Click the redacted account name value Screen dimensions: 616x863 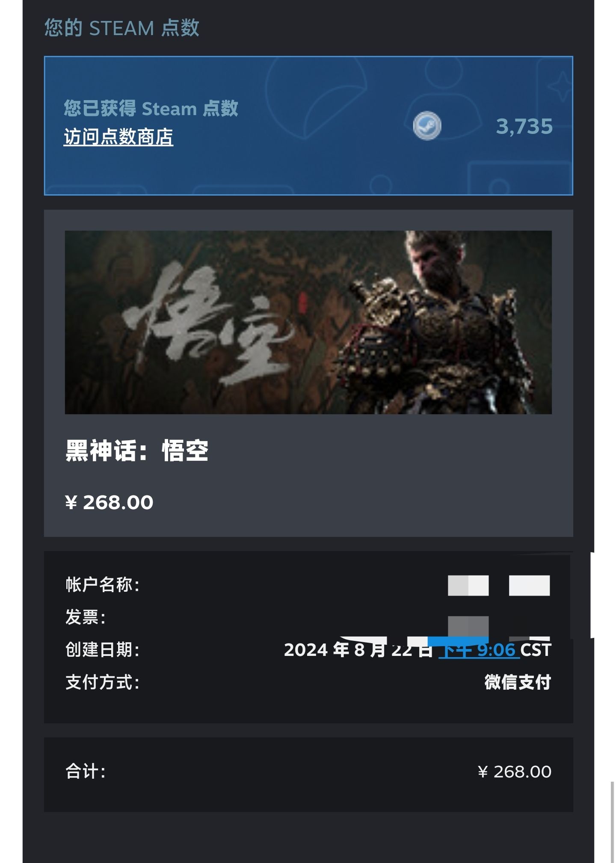tap(499, 585)
